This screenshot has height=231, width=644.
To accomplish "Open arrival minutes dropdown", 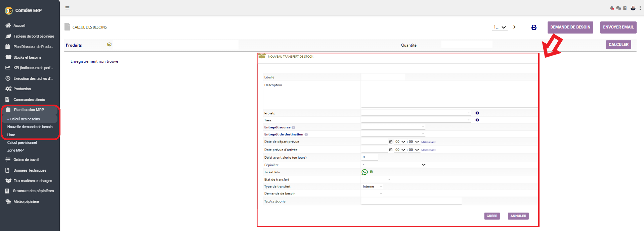I will coord(414,150).
